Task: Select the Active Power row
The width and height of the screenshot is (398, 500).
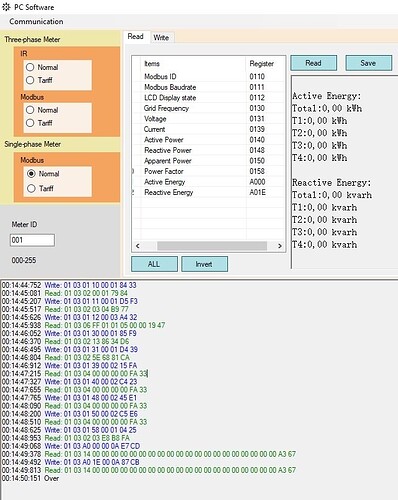Action: [x=209, y=140]
